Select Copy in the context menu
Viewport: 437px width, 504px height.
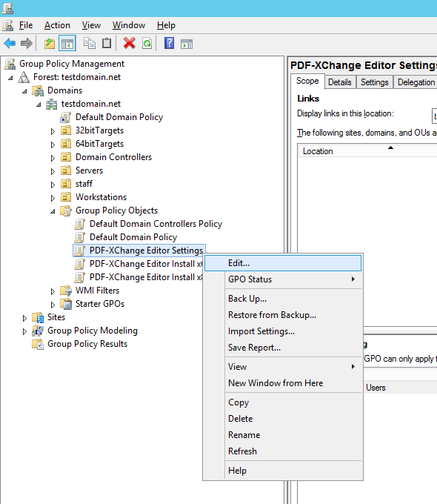pos(283,402)
